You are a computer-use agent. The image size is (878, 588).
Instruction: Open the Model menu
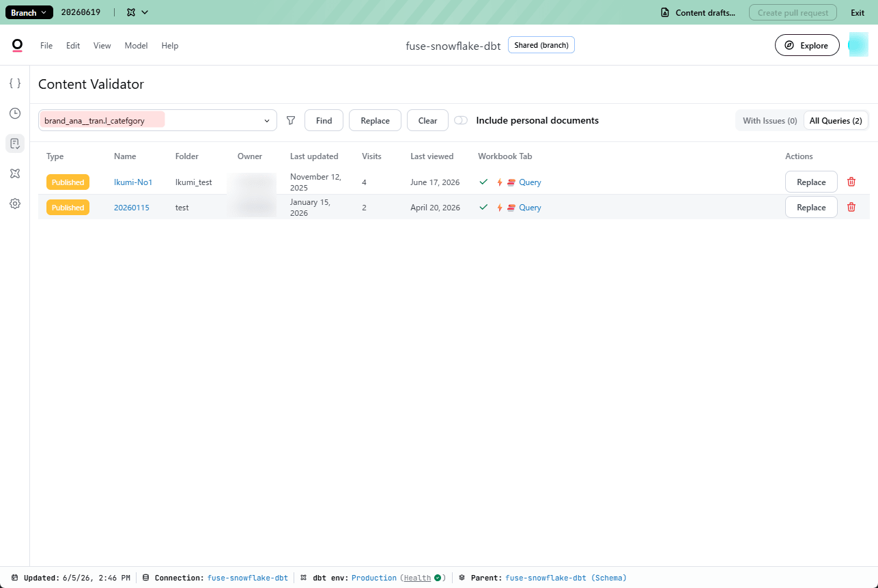tap(136, 46)
